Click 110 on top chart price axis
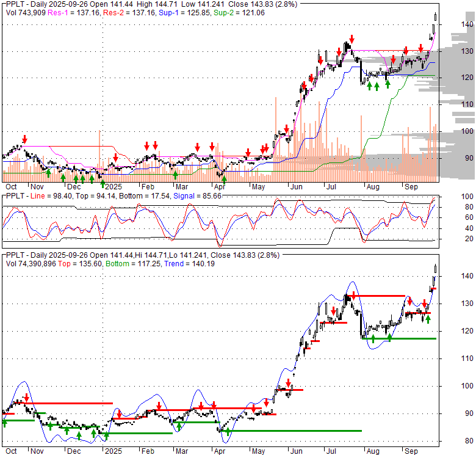This screenshot has width=476, height=455. [x=467, y=104]
